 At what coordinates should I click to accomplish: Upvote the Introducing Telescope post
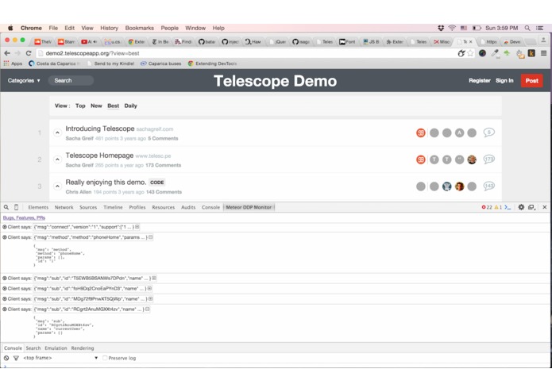coord(57,133)
